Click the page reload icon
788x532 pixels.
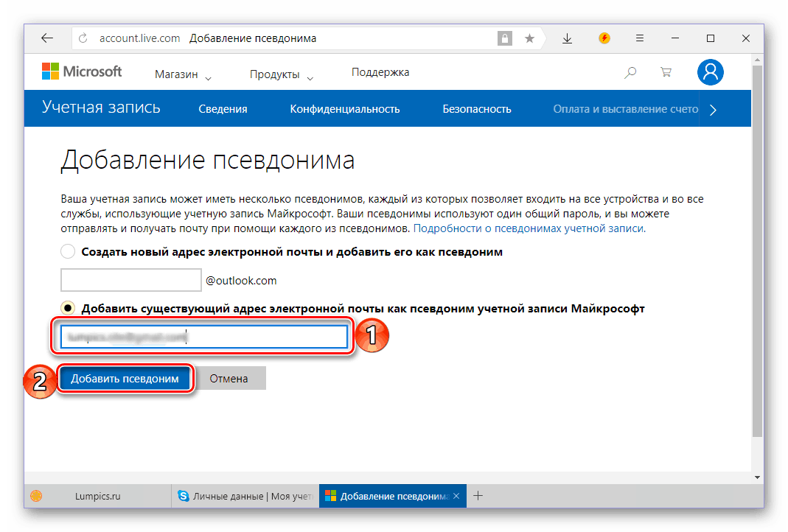pos(83,38)
